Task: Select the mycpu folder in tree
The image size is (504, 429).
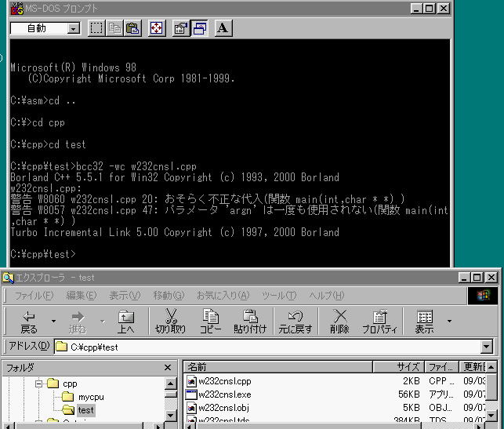Action: 91,397
